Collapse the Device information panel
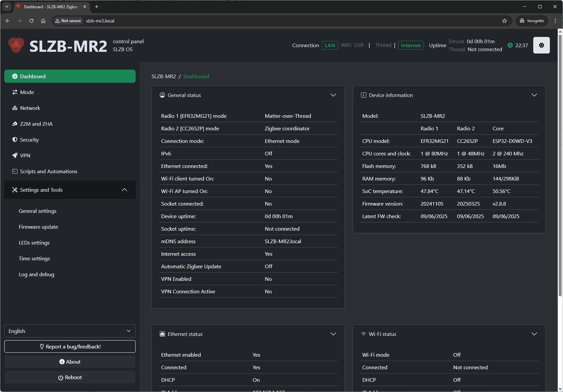 tap(534, 95)
